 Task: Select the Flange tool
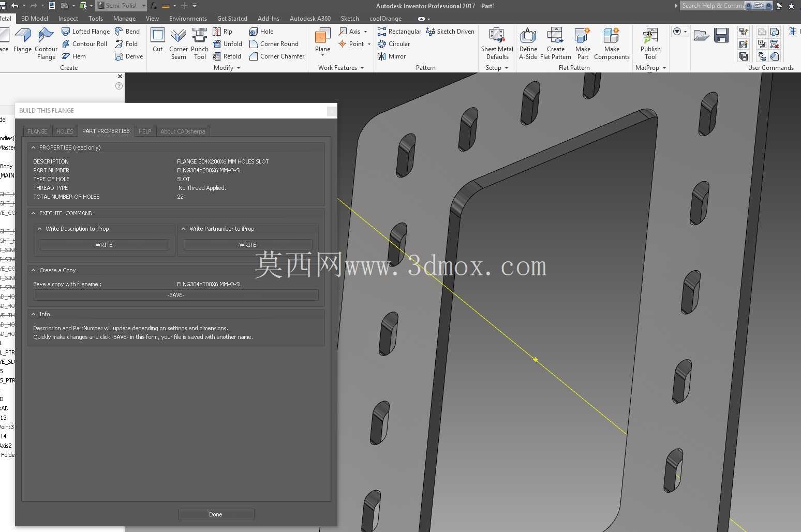click(x=22, y=41)
